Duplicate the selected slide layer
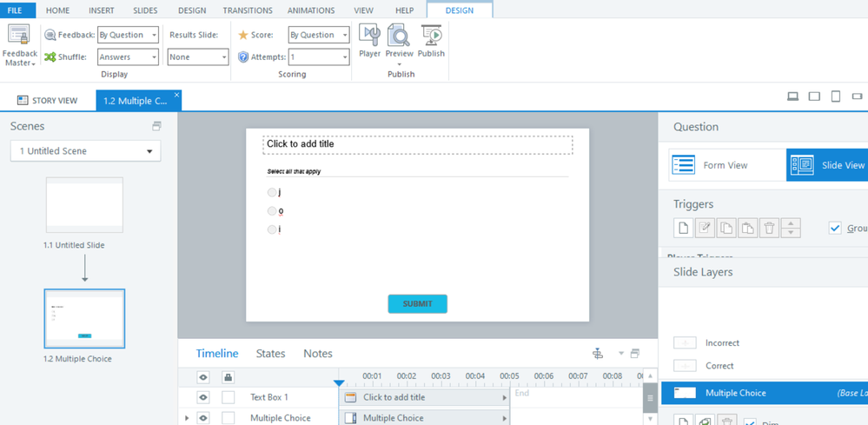This screenshot has height=425, width=868. point(705,422)
